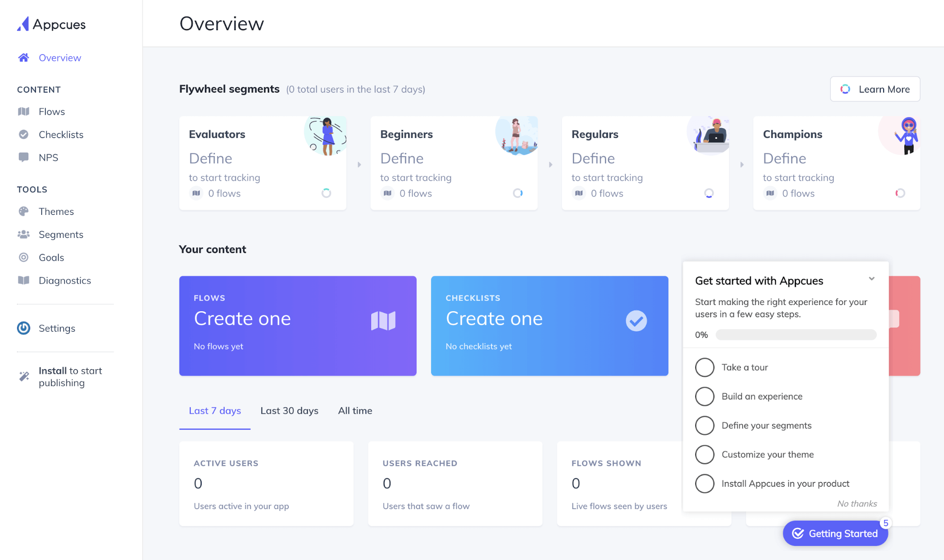
Task: Click the Segments people icon
Action: pos(24,234)
